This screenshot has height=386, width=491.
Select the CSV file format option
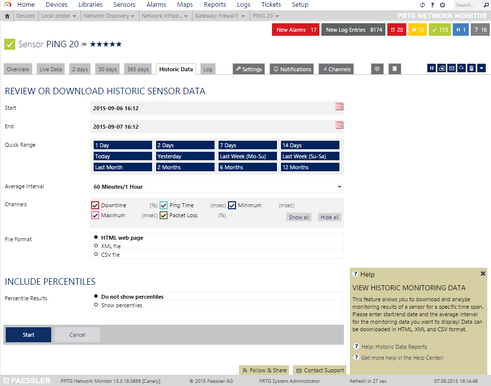(96, 254)
